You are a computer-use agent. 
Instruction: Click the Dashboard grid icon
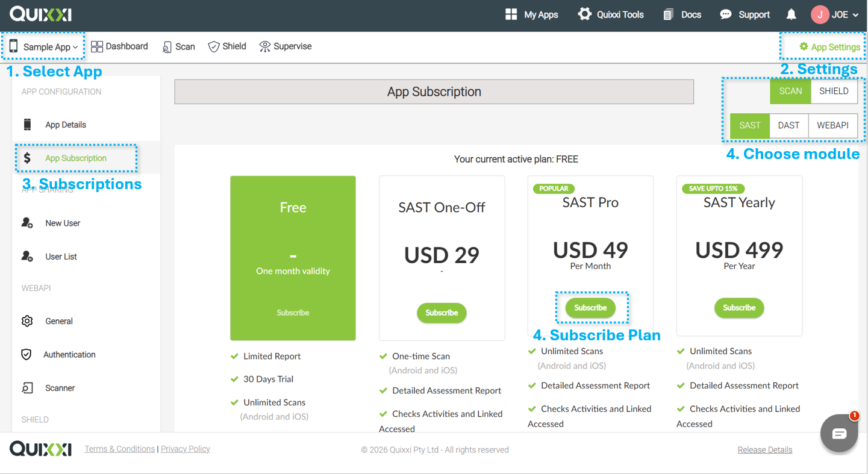(x=96, y=46)
